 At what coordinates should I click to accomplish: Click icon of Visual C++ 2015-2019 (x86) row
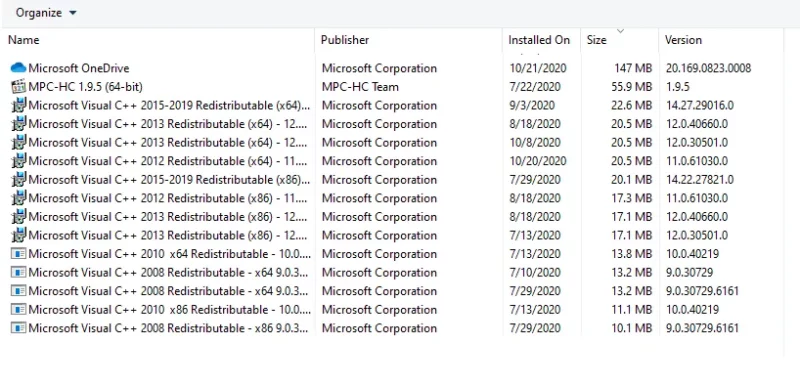[x=18, y=179]
